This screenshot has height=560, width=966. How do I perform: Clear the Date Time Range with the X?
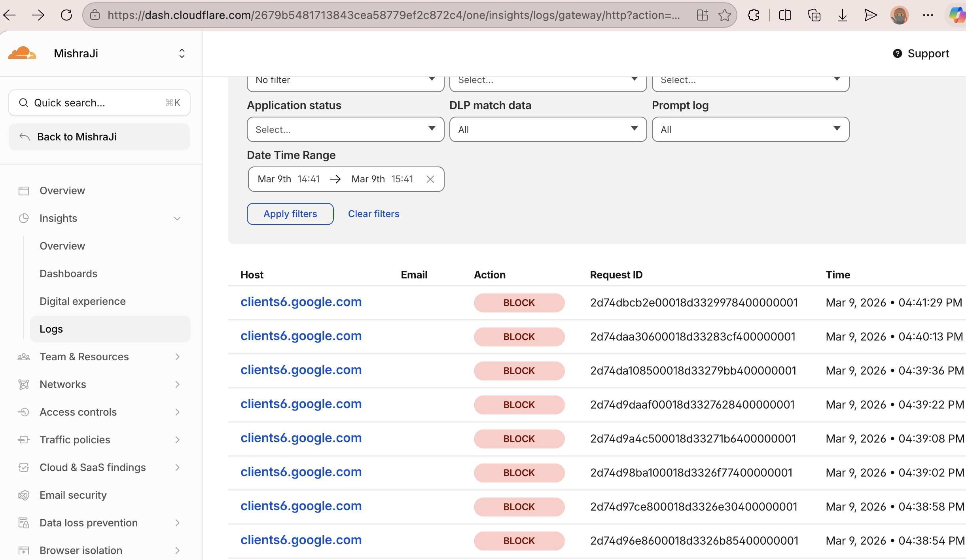coord(430,179)
